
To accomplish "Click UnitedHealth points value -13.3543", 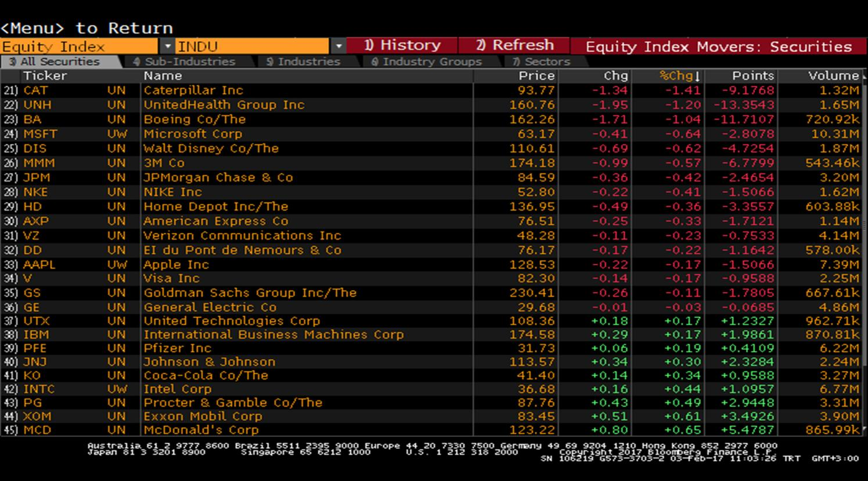I will (x=744, y=105).
